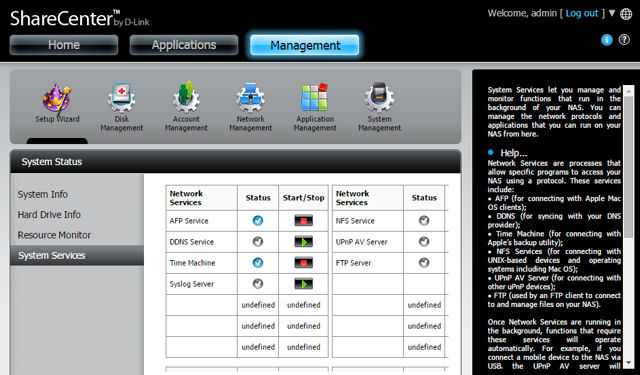Open System Management
Screen dimensions: 640x375
(380, 107)
